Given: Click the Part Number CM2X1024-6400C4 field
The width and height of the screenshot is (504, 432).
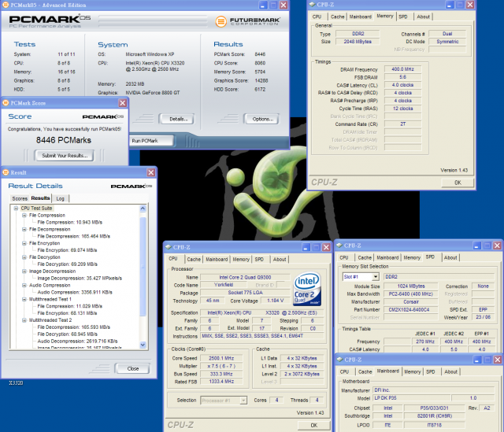Looking at the screenshot, I should 411,309.
